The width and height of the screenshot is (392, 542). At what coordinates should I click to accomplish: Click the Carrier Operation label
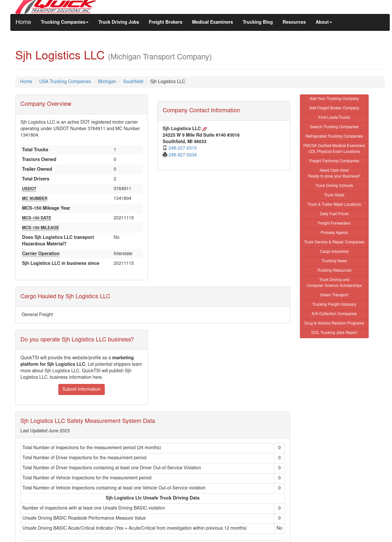click(x=41, y=254)
